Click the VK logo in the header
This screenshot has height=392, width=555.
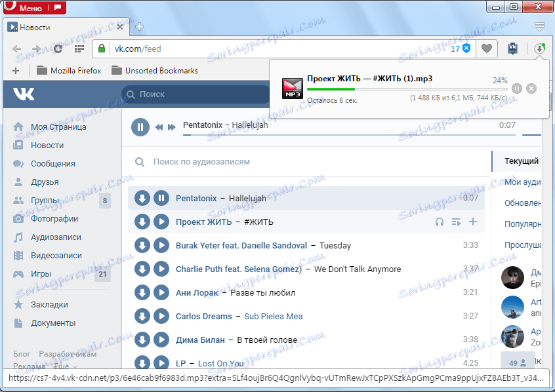(x=24, y=95)
